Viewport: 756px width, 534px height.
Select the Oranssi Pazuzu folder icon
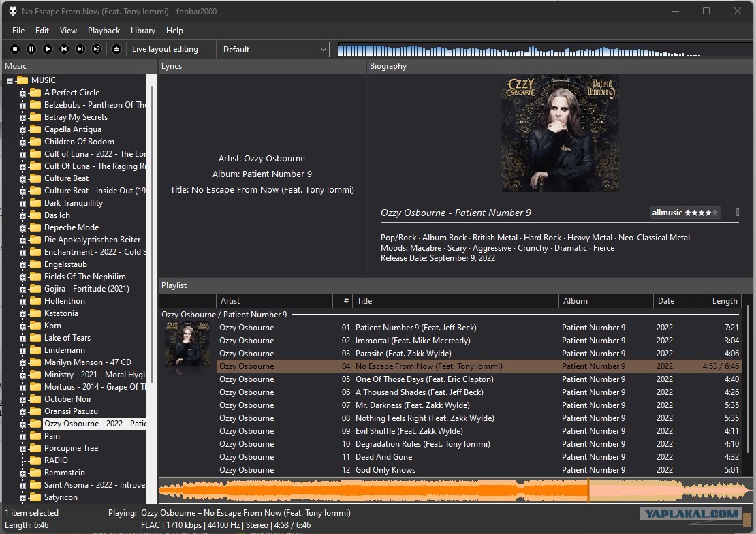pos(35,411)
